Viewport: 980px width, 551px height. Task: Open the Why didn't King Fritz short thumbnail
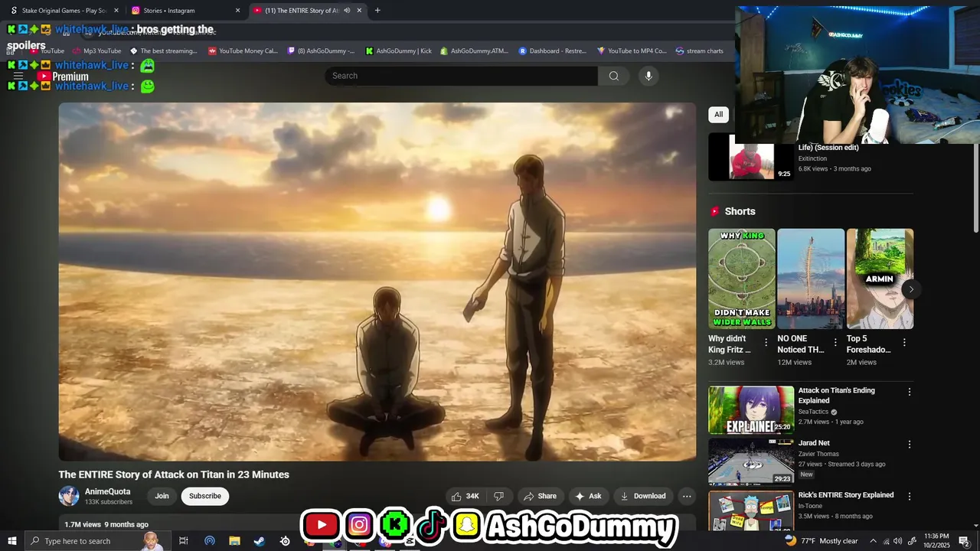point(742,279)
